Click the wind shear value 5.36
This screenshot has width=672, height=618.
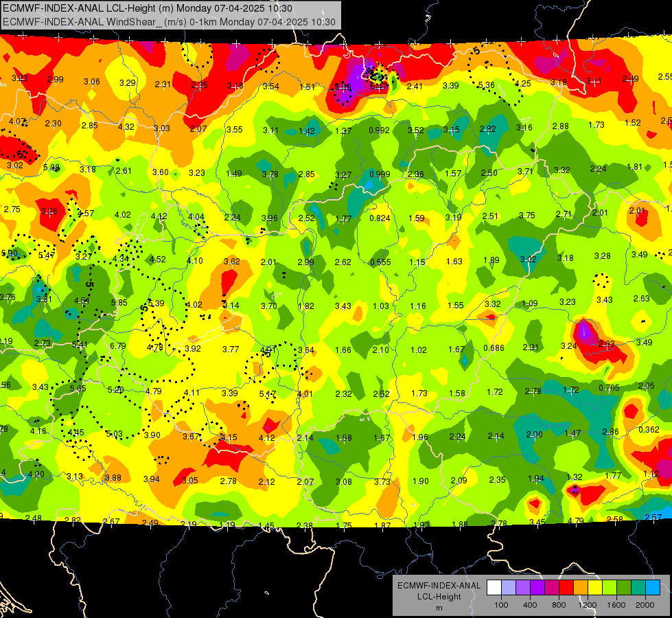(487, 85)
